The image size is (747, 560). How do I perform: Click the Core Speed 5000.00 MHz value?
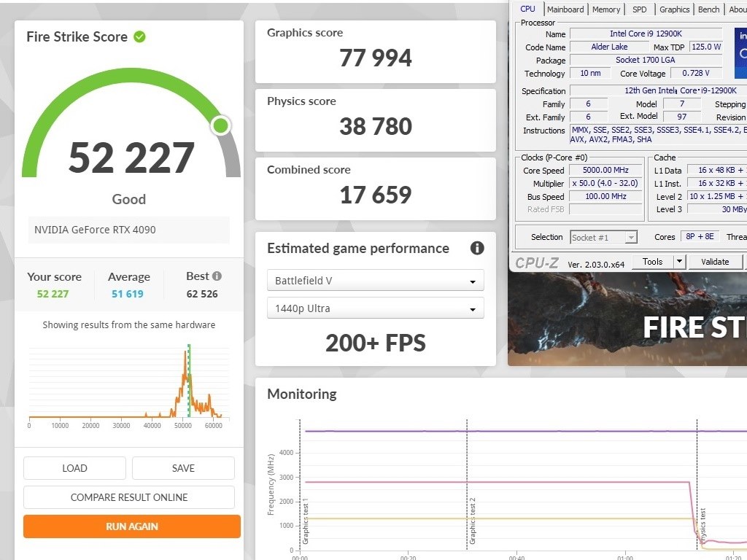(x=605, y=170)
